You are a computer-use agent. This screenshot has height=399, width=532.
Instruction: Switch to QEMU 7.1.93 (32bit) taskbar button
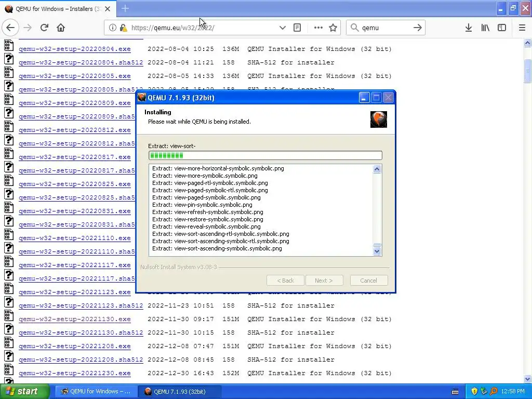tap(180, 392)
